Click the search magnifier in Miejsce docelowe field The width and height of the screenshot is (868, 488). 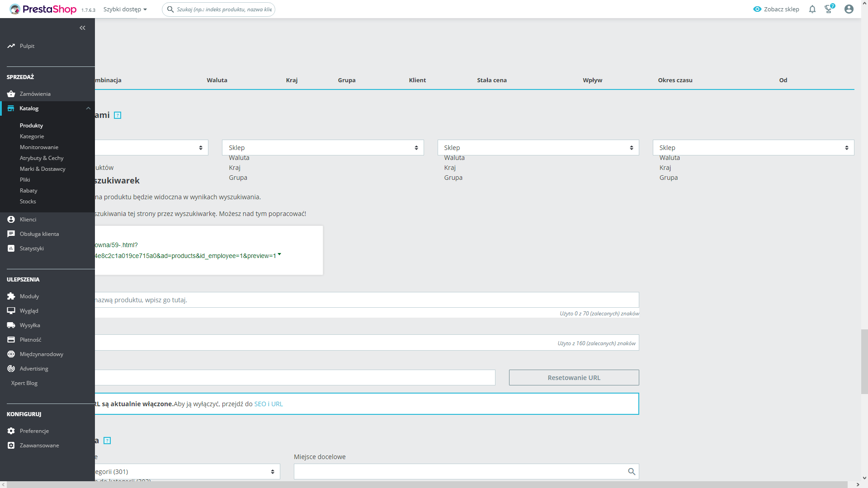632,472
